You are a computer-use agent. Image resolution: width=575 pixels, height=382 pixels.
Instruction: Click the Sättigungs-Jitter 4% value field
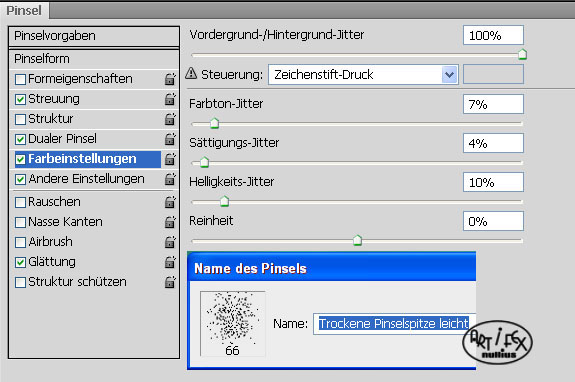click(493, 143)
